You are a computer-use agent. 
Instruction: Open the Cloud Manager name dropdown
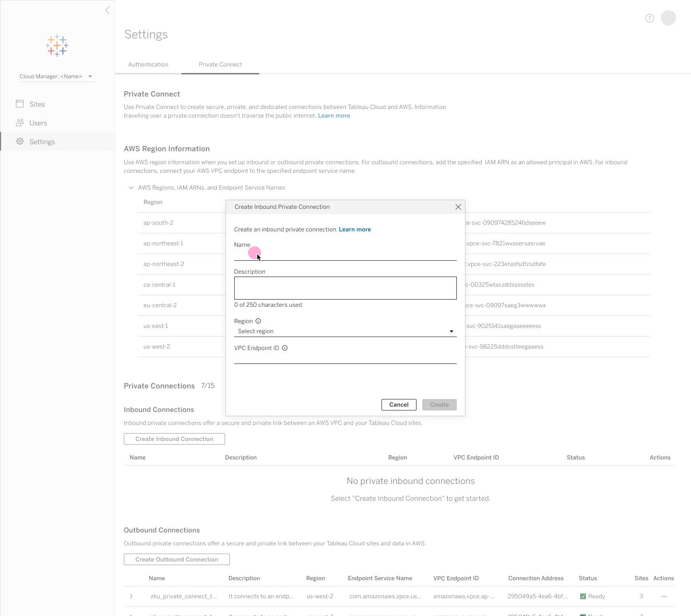(x=58, y=76)
